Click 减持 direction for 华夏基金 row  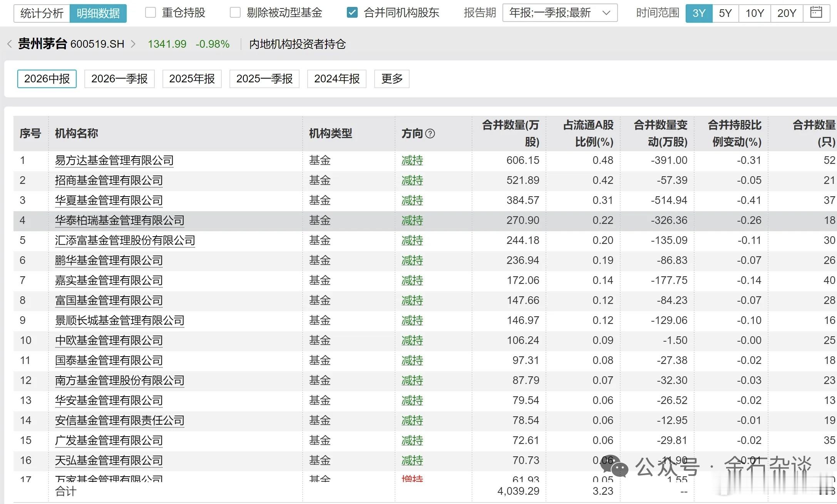click(x=412, y=200)
